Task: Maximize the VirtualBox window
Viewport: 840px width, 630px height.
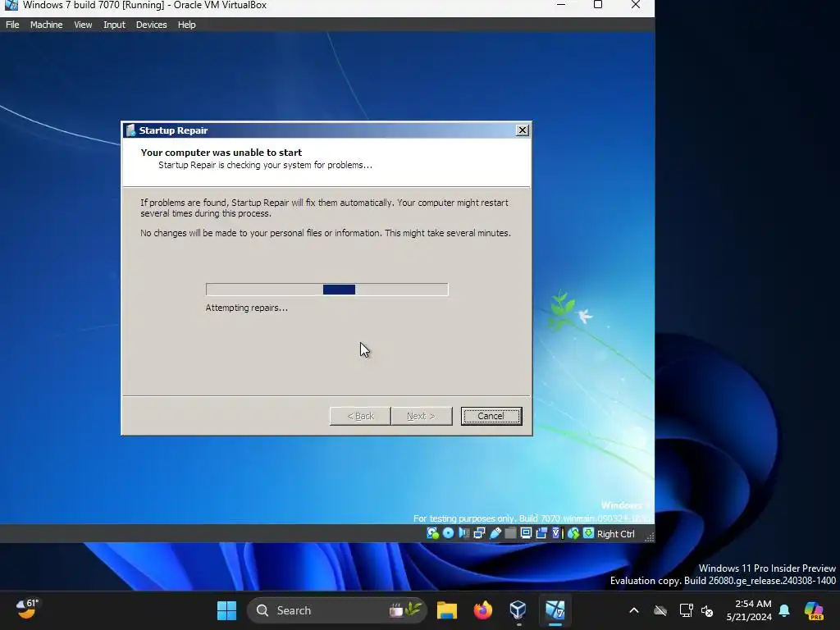Action: click(598, 5)
